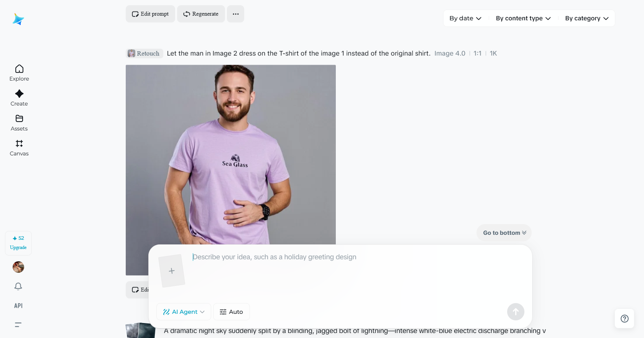Open the AI Agent mode selector
This screenshot has width=644, height=338.
click(184, 312)
